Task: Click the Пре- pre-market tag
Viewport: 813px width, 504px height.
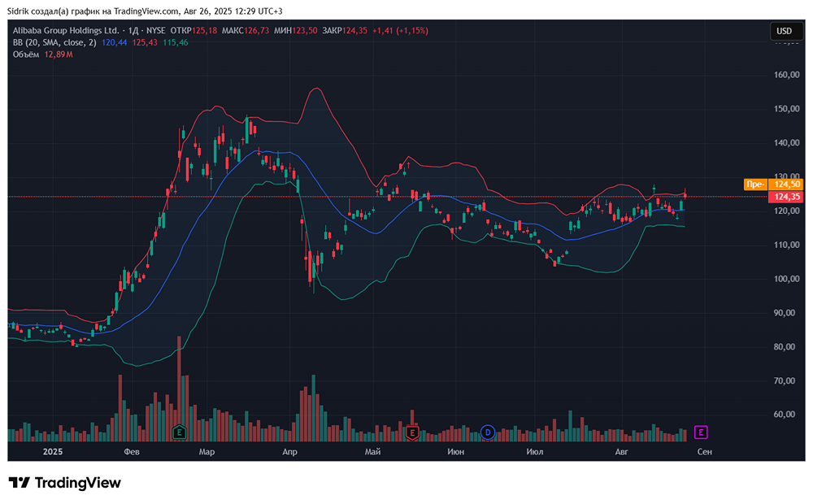Action: coord(755,184)
